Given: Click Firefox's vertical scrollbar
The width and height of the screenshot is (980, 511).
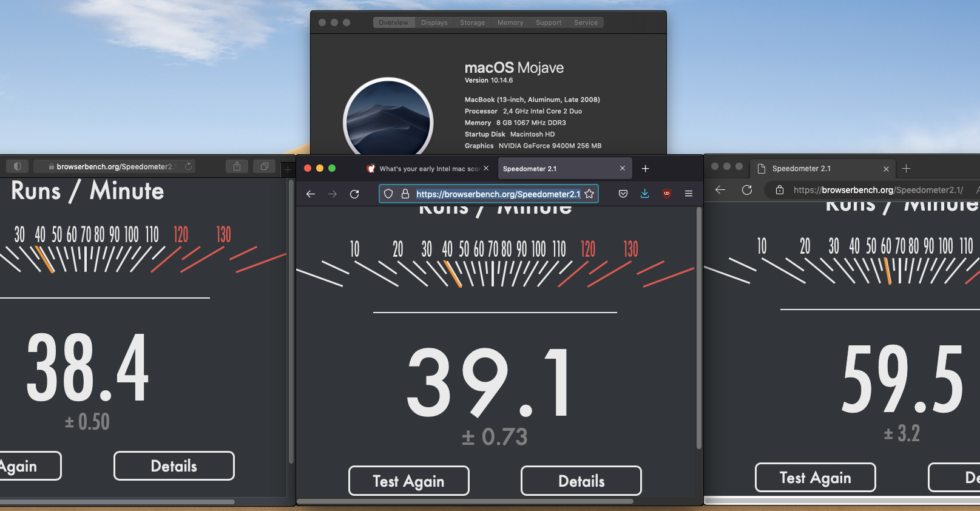Looking at the screenshot, I should 699,328.
